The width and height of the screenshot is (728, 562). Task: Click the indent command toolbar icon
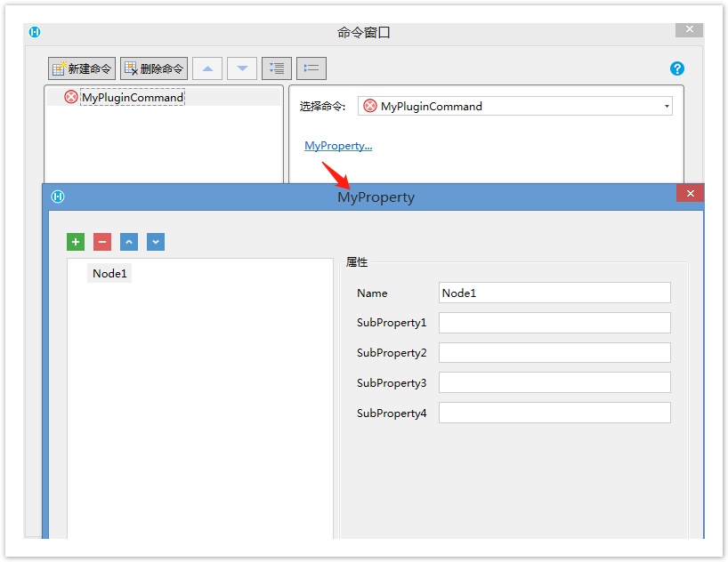tap(277, 68)
